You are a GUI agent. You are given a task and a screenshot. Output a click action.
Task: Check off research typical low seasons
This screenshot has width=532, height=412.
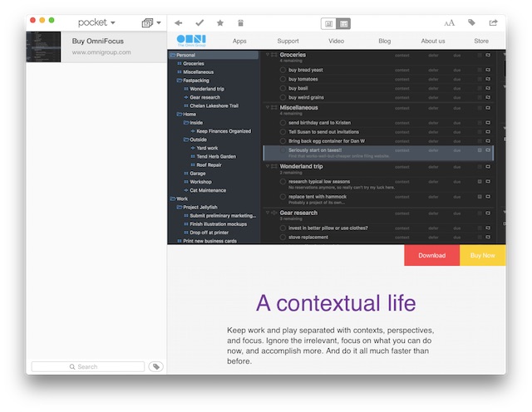(283, 181)
